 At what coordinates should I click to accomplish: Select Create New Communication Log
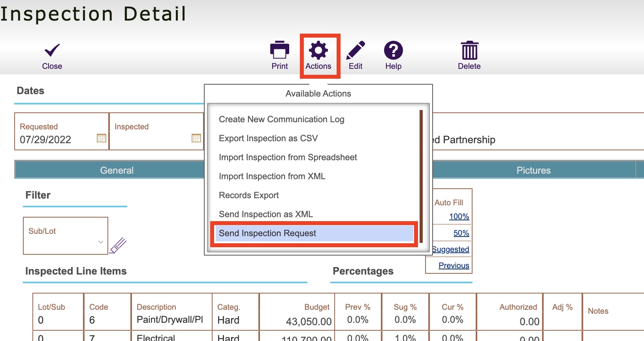coord(281,119)
